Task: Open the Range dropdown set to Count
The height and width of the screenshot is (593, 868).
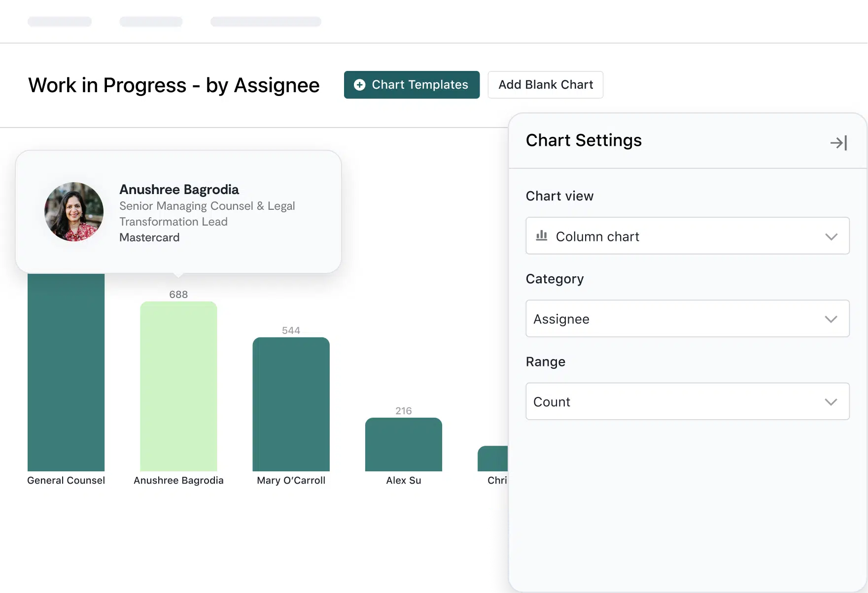Action: pos(687,401)
